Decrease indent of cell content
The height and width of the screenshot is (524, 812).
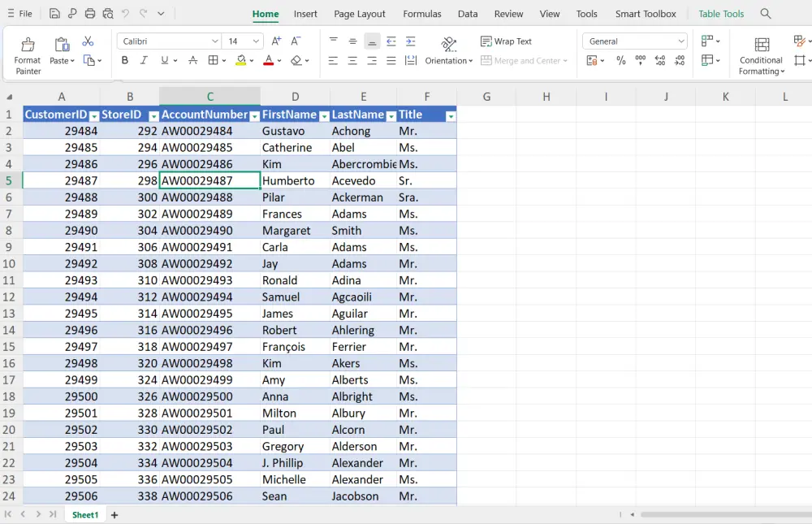pos(391,41)
